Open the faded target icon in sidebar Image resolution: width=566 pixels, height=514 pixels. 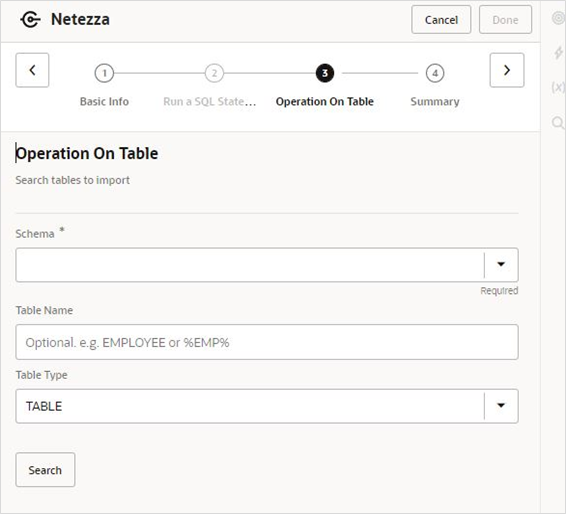tap(558, 18)
